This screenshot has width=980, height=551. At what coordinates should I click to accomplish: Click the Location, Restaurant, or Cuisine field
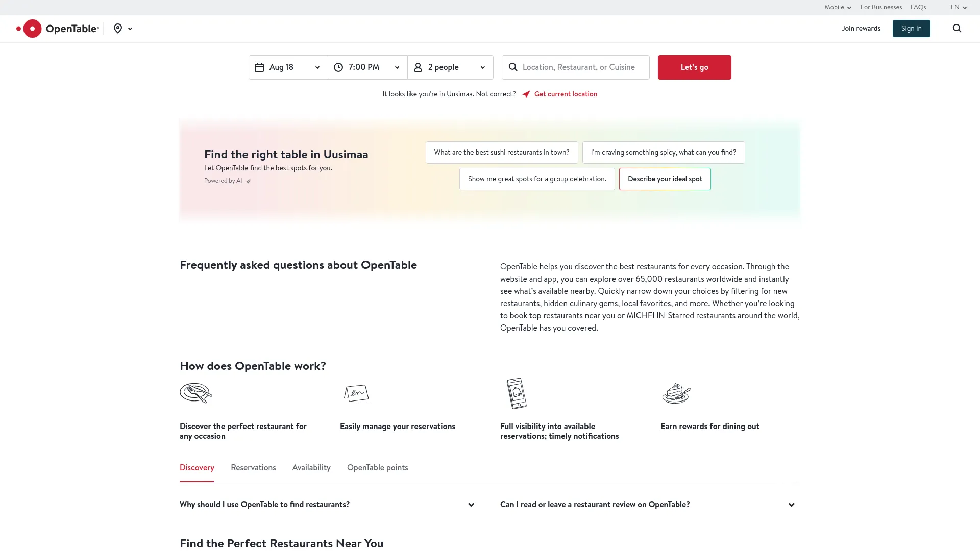[576, 67]
